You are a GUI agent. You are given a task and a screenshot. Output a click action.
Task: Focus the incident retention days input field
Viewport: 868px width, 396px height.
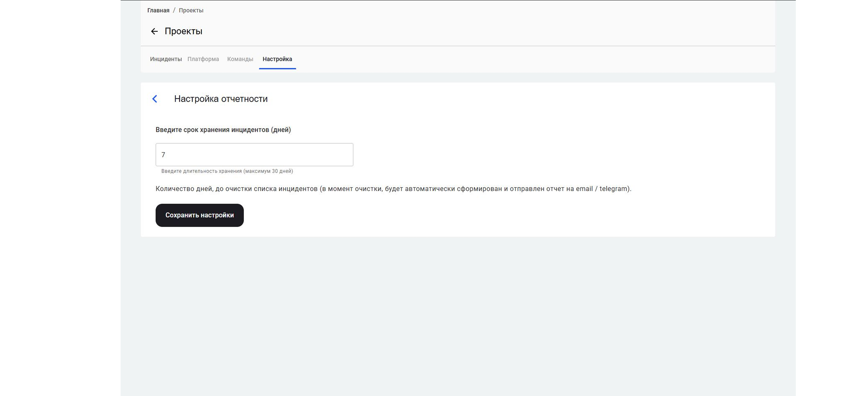[x=254, y=155]
